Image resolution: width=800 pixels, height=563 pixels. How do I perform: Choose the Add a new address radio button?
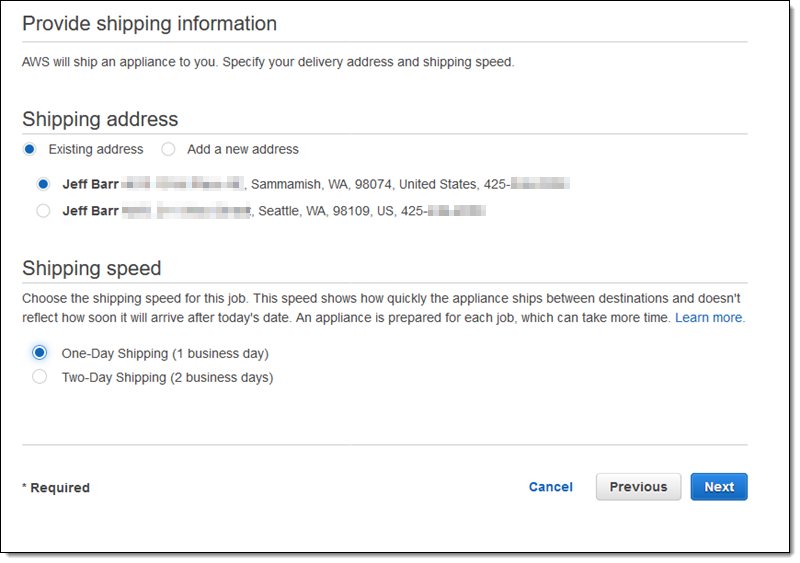point(168,149)
